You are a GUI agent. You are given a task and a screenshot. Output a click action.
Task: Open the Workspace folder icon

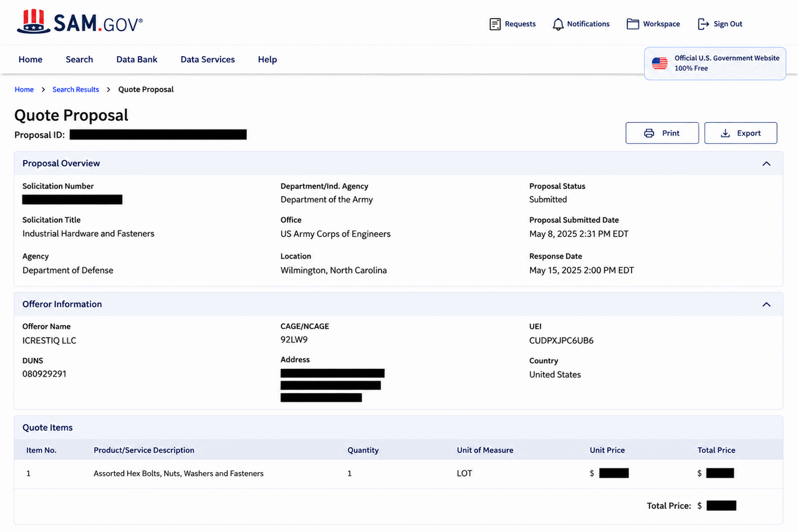[x=633, y=24]
